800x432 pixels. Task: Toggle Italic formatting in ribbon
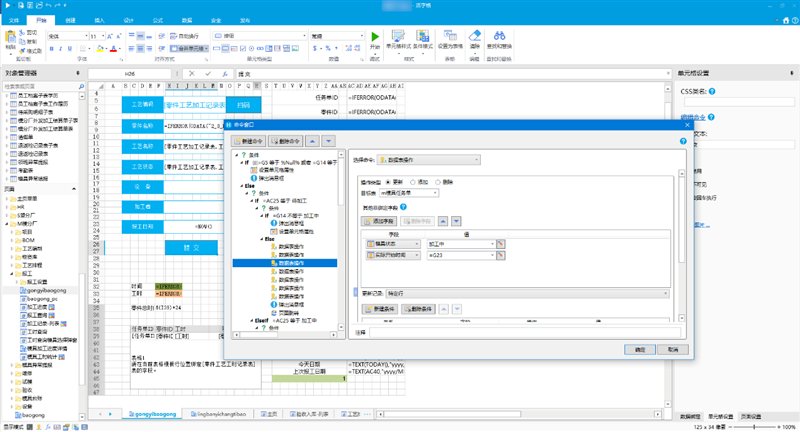point(61,48)
